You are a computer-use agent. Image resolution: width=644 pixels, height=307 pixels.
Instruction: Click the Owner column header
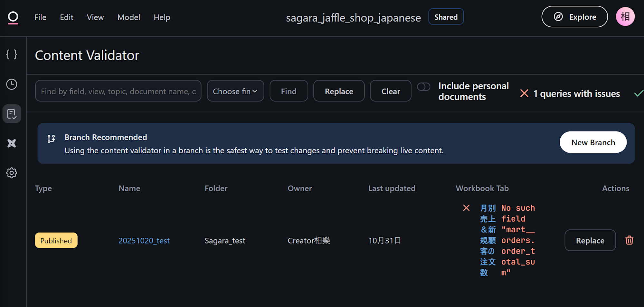[300, 188]
